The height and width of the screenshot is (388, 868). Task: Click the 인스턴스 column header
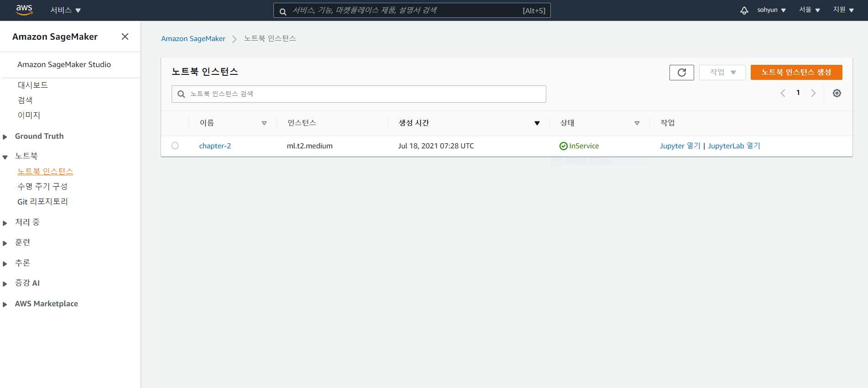(302, 123)
